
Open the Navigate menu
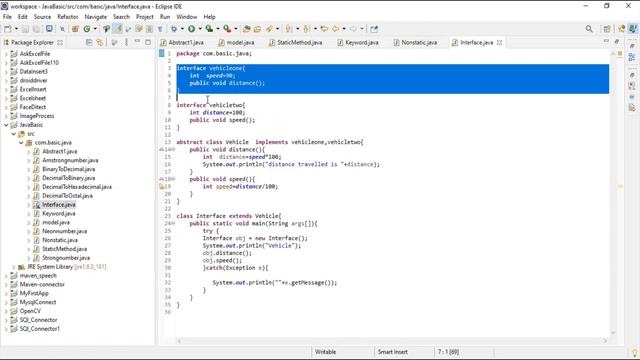[x=96, y=17]
